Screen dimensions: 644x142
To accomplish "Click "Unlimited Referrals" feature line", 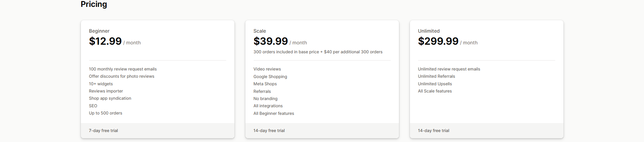I will 436,76.
